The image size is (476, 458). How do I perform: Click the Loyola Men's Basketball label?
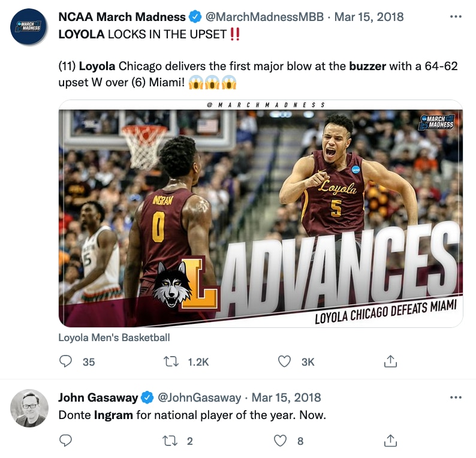(114, 338)
